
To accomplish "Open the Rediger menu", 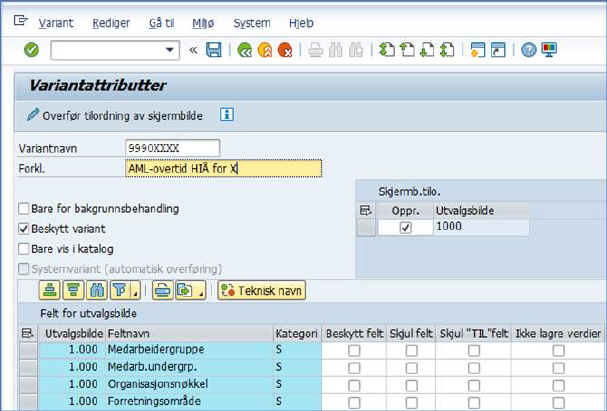I will [111, 23].
